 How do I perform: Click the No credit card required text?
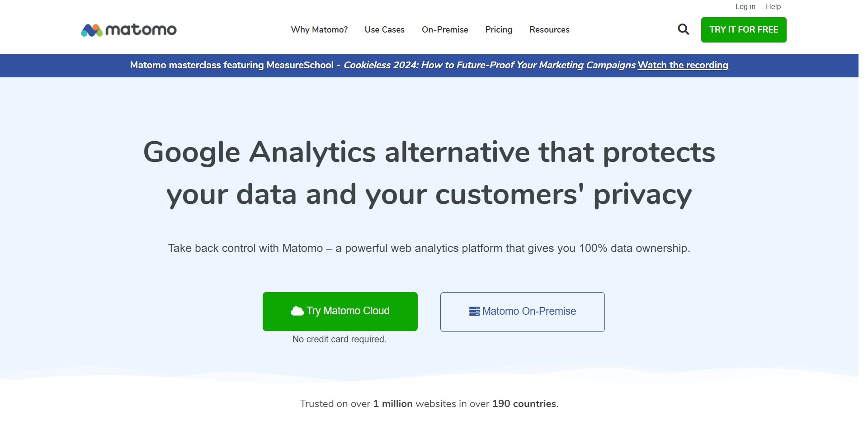340,339
